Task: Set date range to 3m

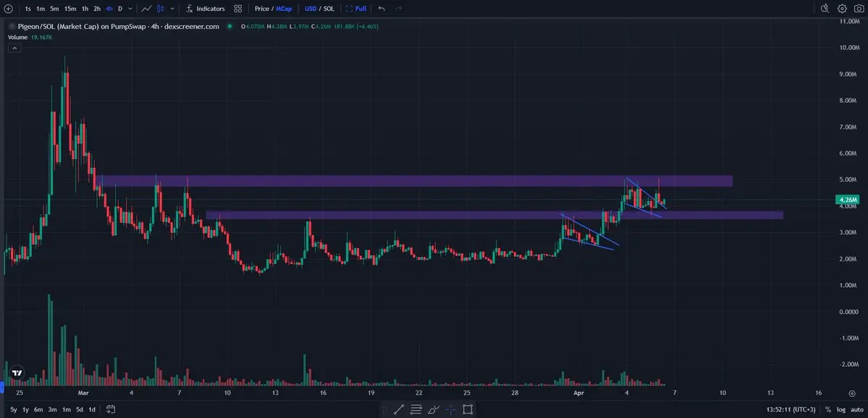Action: pyautogui.click(x=52, y=410)
